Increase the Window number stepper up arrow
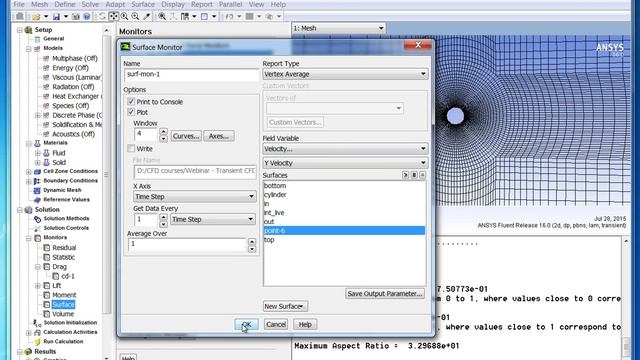 pyautogui.click(x=163, y=132)
